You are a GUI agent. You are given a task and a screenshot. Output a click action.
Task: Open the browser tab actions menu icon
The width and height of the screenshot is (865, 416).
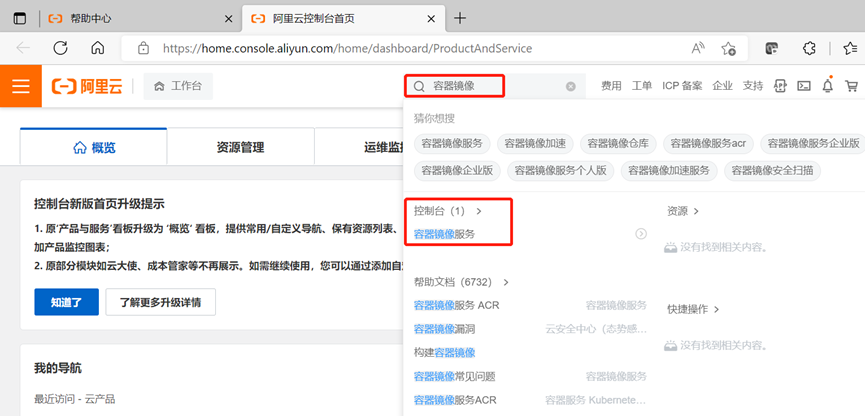[x=20, y=19]
